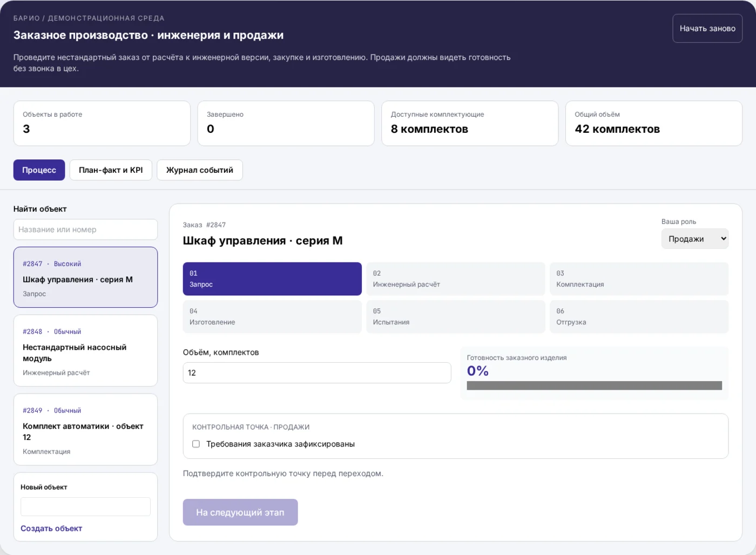756x555 pixels.
Task: Click the Заказ #2847 label
Action: tap(204, 225)
